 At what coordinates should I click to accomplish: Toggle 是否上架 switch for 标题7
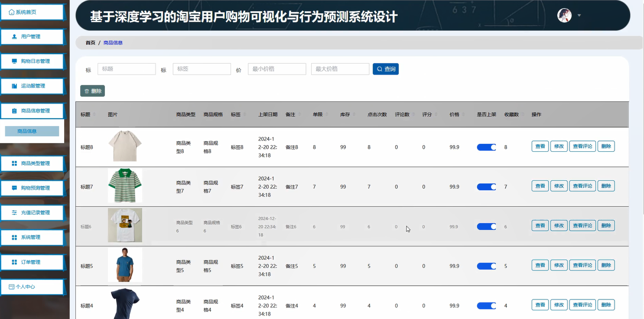486,187
